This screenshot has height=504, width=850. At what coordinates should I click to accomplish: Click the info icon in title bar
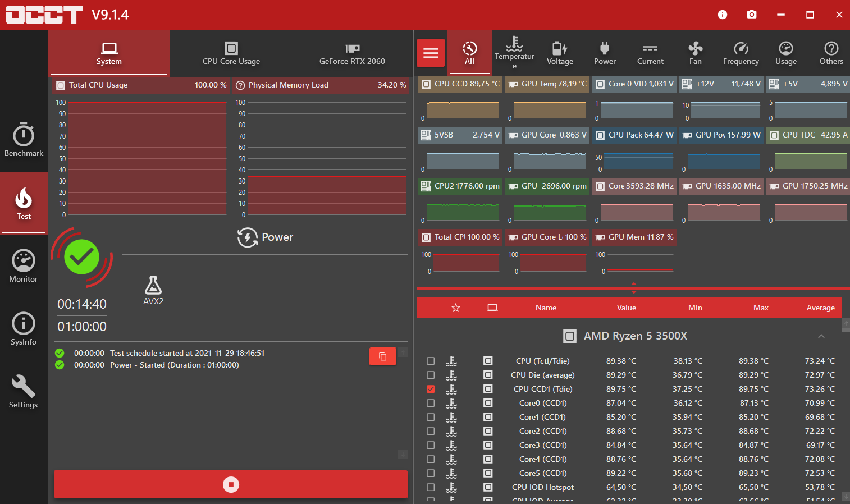point(723,15)
